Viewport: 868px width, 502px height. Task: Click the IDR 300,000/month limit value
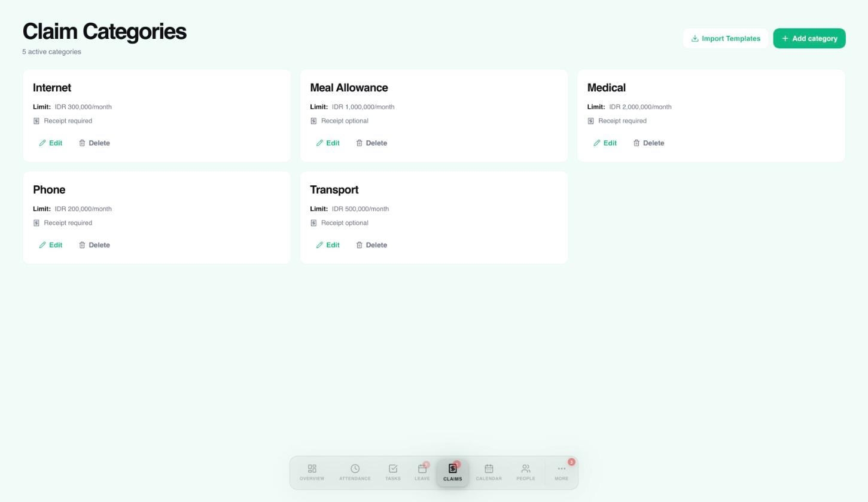[83, 107]
